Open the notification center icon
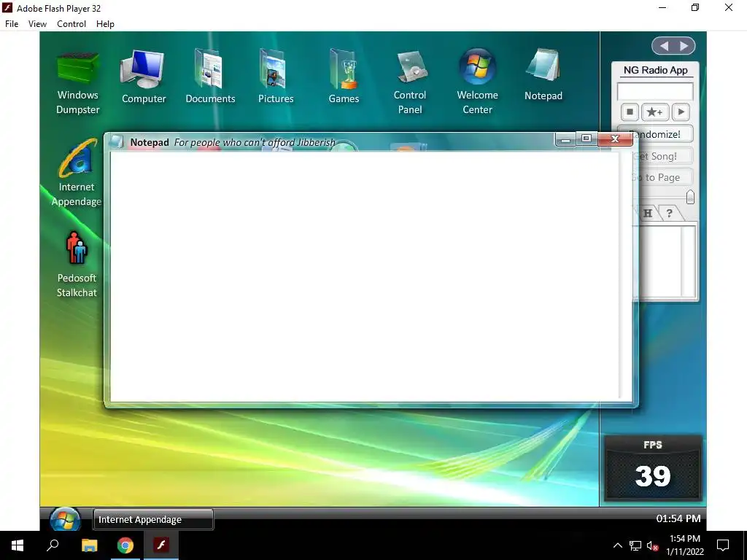The image size is (747, 560). pyautogui.click(x=723, y=545)
